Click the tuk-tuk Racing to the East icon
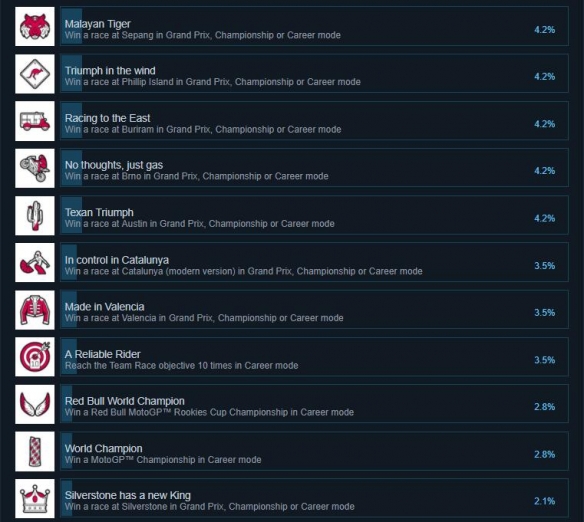This screenshot has height=522, width=584. (35, 121)
